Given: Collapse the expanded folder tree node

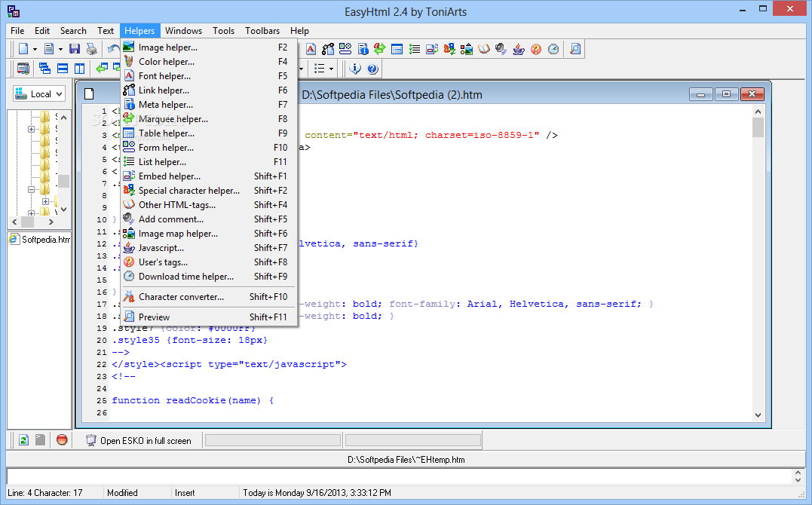Looking at the screenshot, I should click(x=31, y=190).
